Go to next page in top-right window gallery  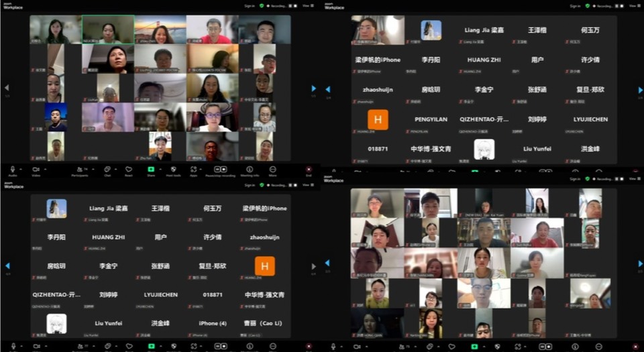(x=640, y=89)
